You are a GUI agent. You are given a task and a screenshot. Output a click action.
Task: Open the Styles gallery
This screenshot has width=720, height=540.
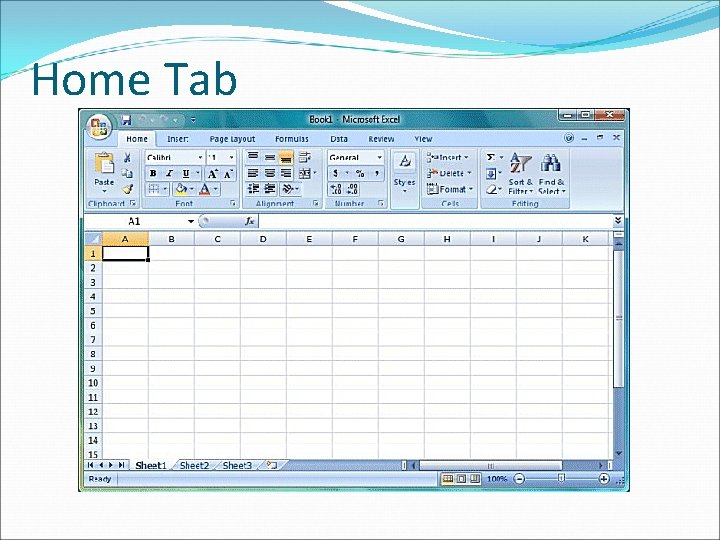click(404, 172)
